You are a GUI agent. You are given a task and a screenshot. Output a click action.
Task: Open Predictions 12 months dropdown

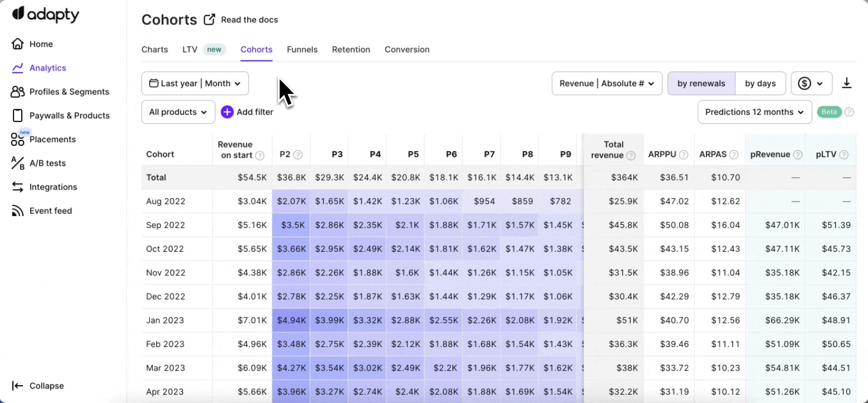click(x=754, y=112)
